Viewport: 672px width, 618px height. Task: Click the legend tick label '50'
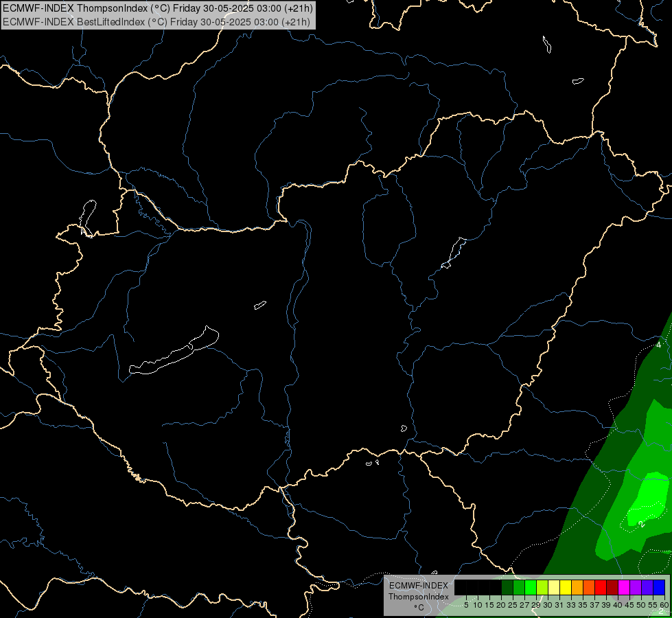click(x=641, y=605)
